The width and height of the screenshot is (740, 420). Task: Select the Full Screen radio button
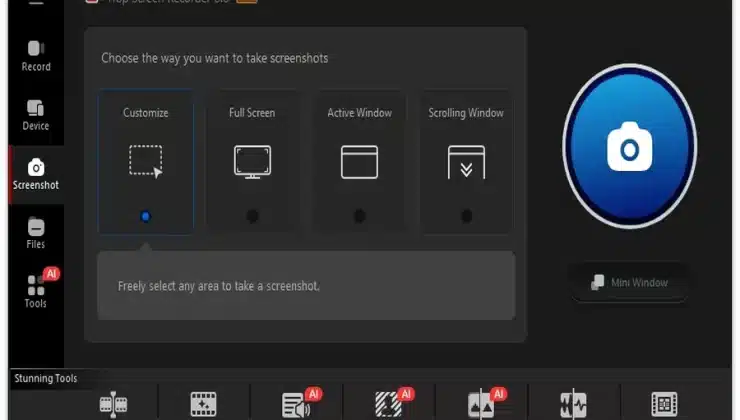coord(252,216)
